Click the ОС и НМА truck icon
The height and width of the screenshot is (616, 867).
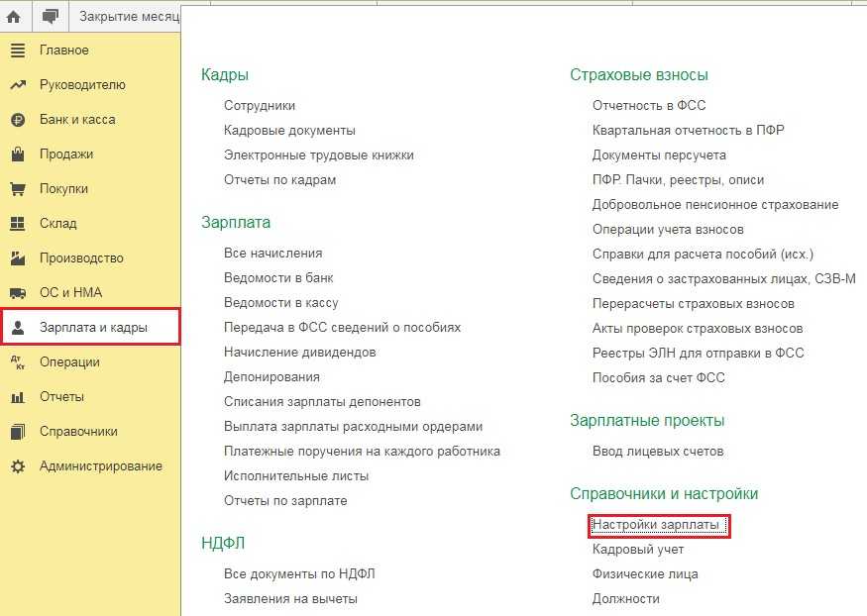pos(18,293)
